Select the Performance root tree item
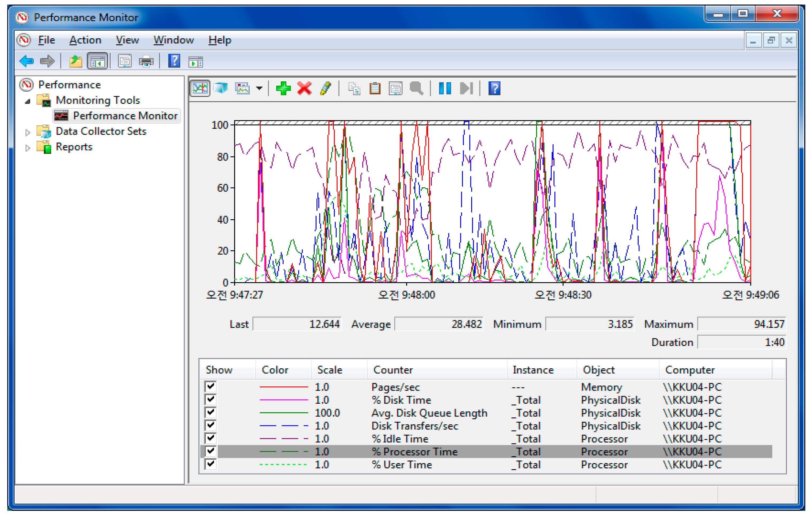The height and width of the screenshot is (514, 812). click(70, 84)
